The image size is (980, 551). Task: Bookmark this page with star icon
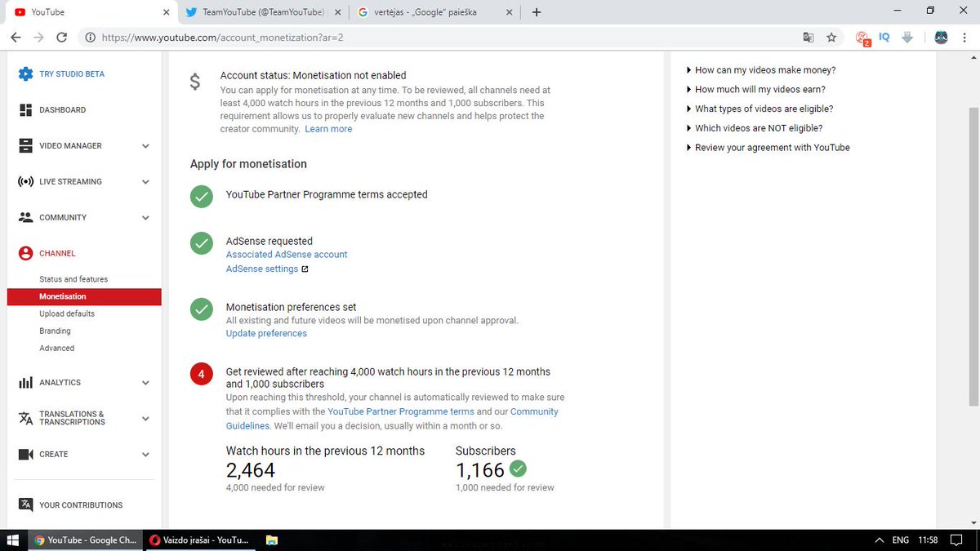[831, 38]
